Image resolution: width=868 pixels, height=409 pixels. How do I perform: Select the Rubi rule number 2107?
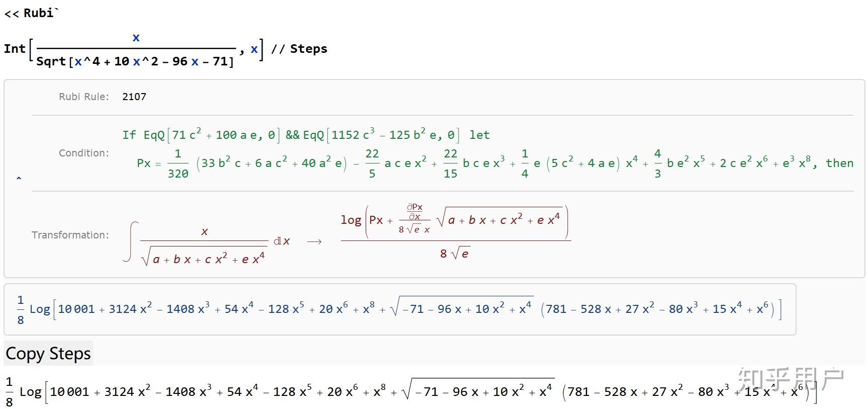[x=134, y=97]
